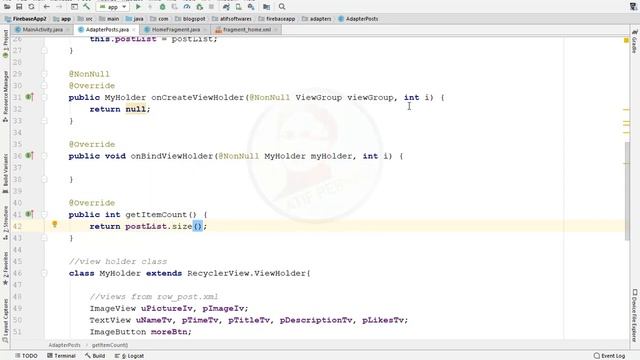
Task: Click the yellow lightbulb intention icon
Action: 55,224
